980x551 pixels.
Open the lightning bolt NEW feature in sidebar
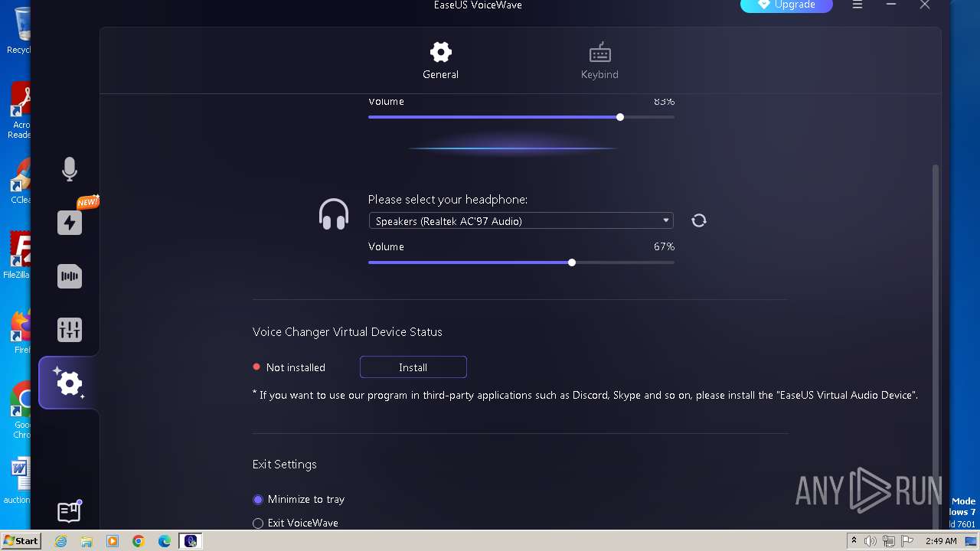click(x=70, y=223)
